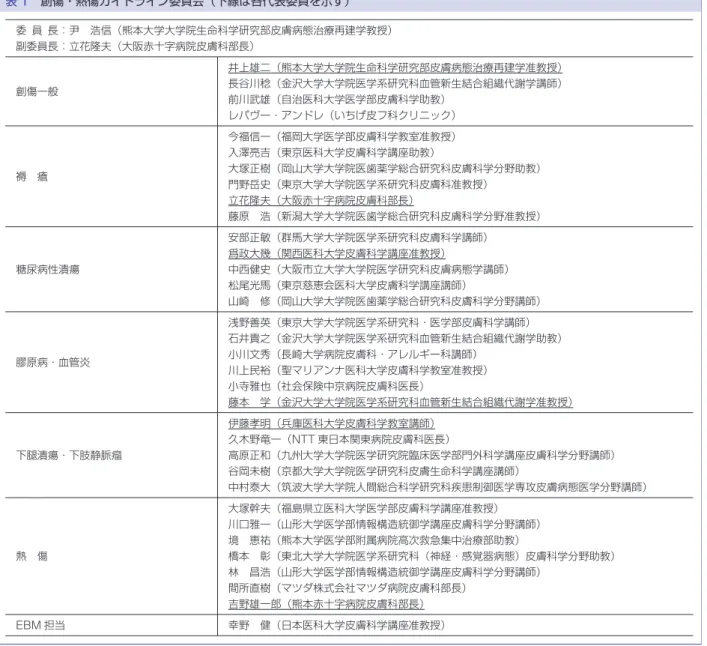Click the 委員長 尹 浩信 line
Screen dimensions: 707x646
click(x=204, y=31)
